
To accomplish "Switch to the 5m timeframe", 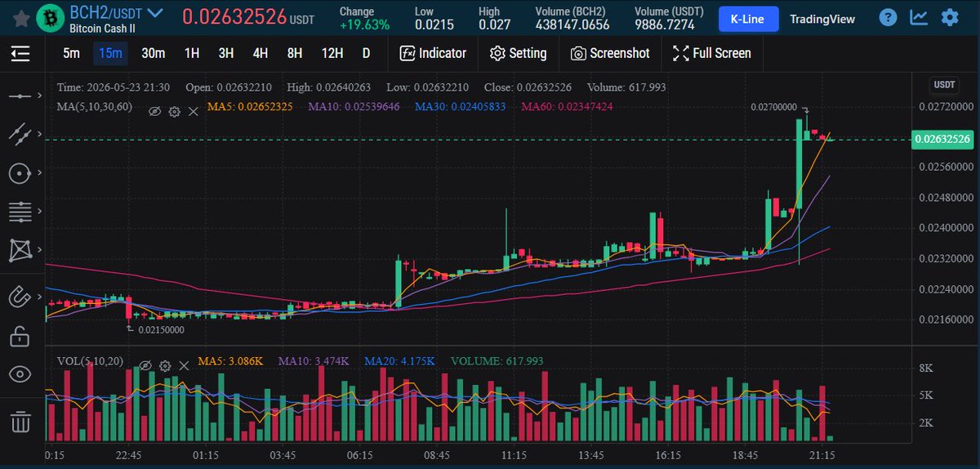I will click(x=72, y=53).
